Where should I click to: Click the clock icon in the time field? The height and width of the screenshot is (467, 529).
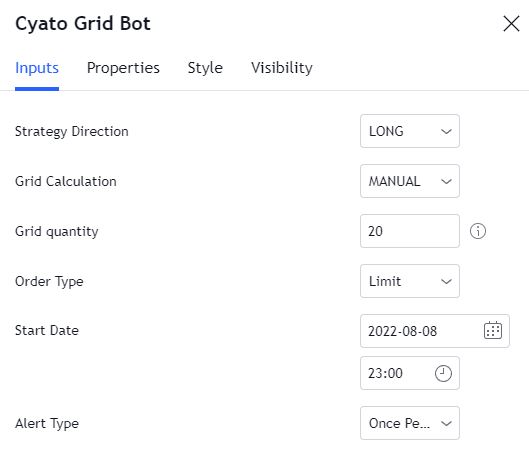tap(443, 373)
